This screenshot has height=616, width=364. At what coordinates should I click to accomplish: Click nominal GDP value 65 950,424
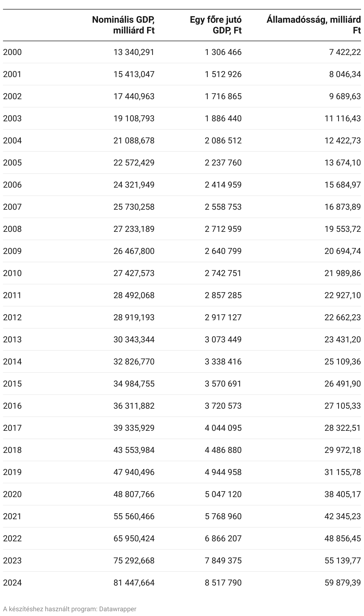pyautogui.click(x=134, y=539)
